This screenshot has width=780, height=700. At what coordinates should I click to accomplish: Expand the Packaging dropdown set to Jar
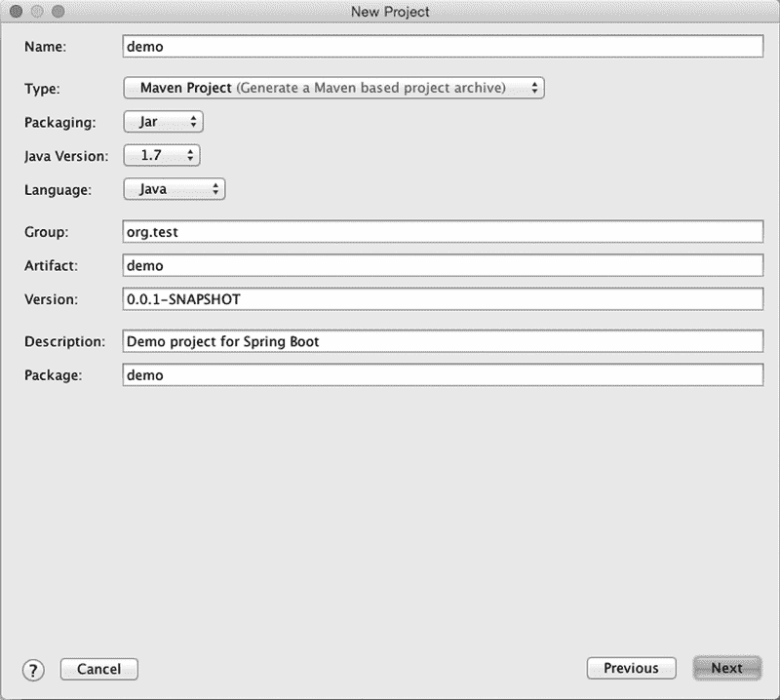click(x=163, y=122)
